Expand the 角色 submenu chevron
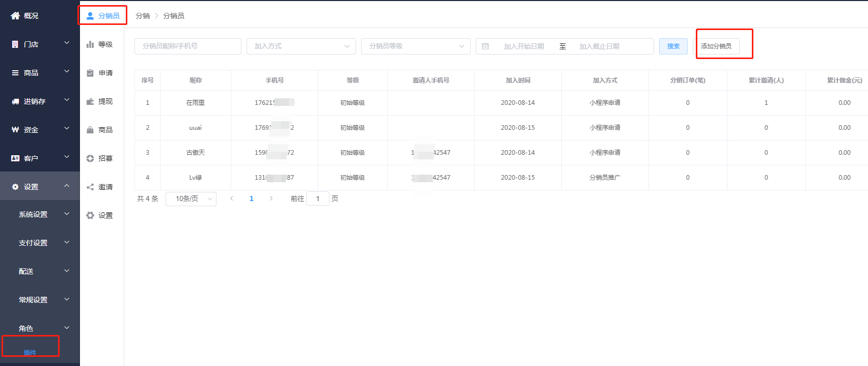 (67, 328)
